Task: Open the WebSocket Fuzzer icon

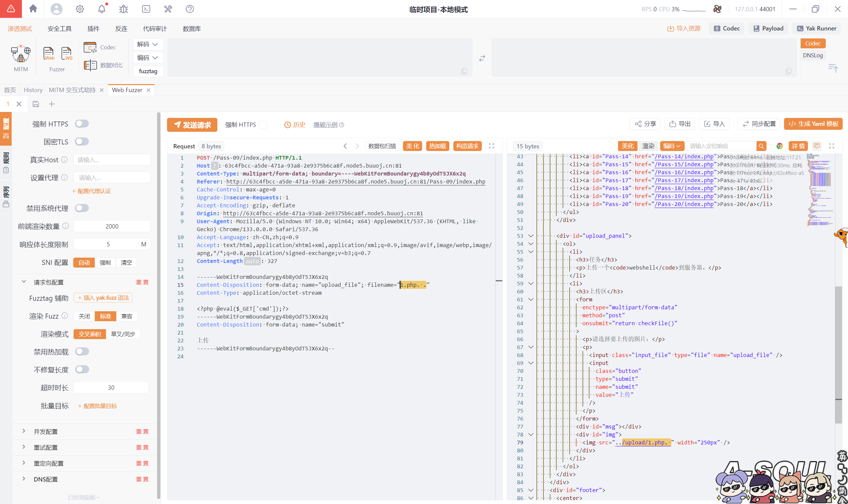Action: tap(67, 54)
